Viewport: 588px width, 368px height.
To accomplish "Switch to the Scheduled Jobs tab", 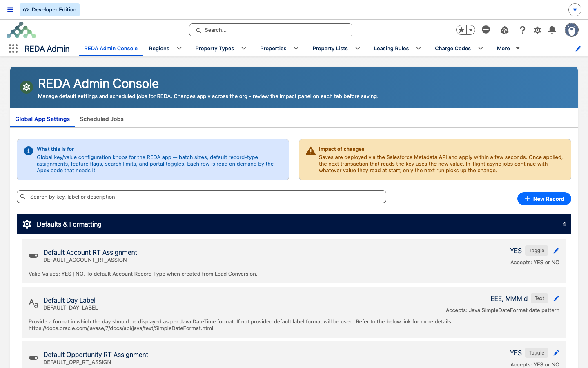I will coord(102,119).
